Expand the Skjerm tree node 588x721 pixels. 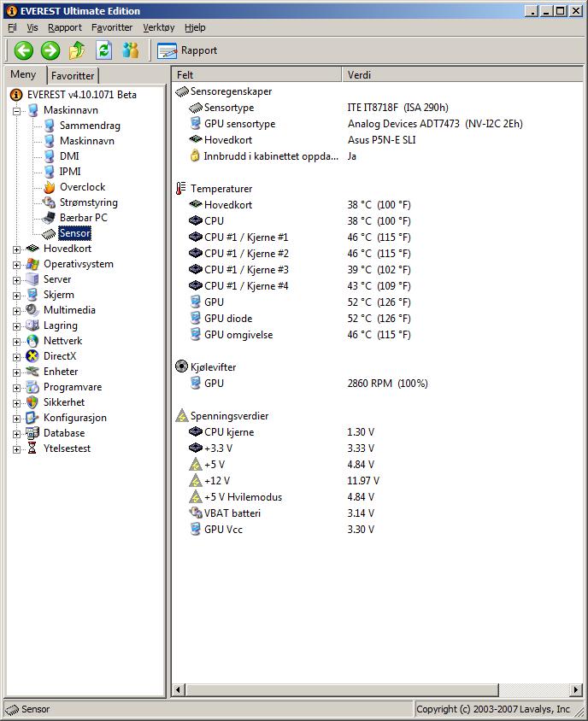coord(16,296)
